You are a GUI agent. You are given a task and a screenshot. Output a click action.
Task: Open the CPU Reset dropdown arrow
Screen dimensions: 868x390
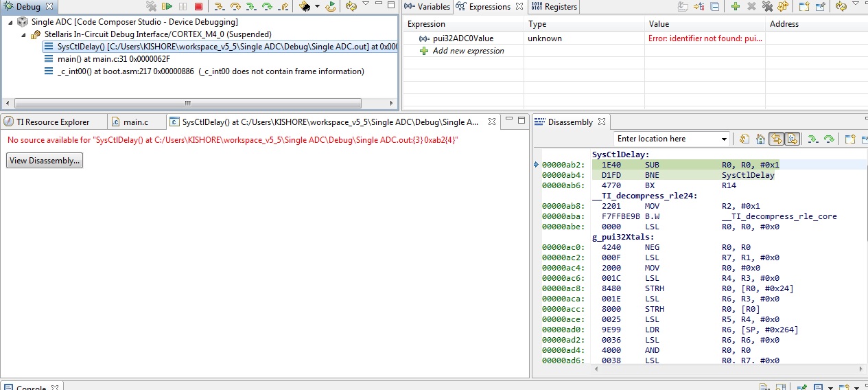point(317,7)
